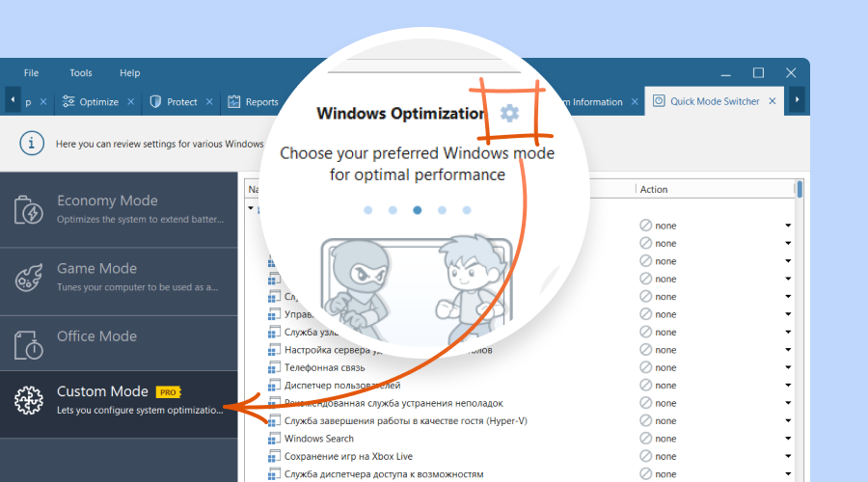868x482 pixels.
Task: Click the Quick Mode Switcher tab icon
Action: pos(659,100)
